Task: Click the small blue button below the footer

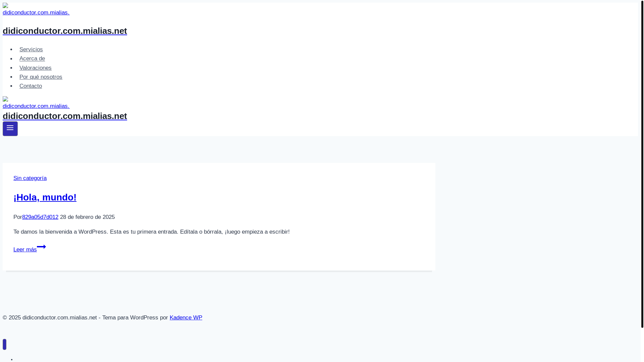Action: pyautogui.click(x=4, y=344)
